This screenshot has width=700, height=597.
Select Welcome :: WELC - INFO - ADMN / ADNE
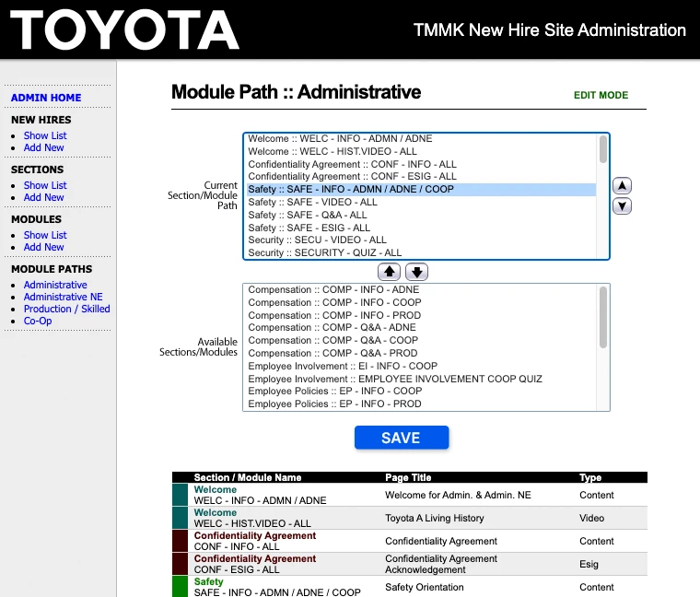point(422,138)
